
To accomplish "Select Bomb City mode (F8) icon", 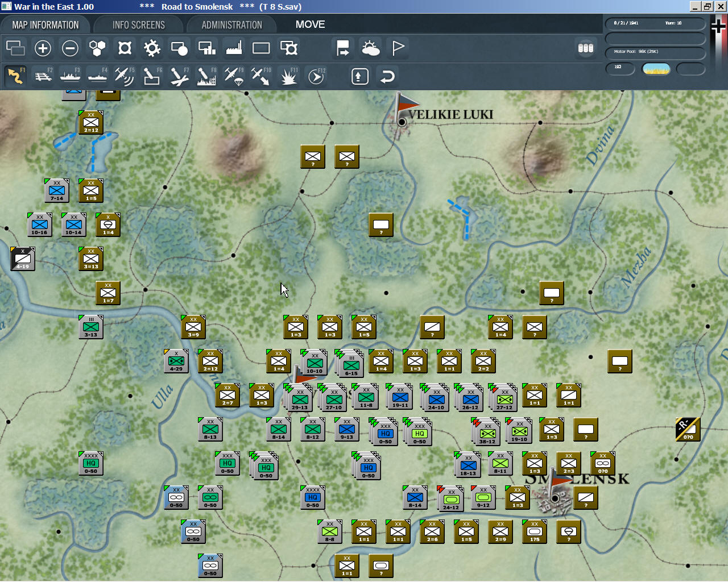I will [206, 76].
